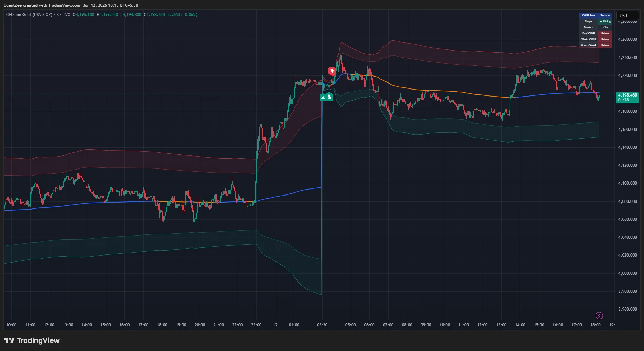Click the '09:00' time axis label
644x351 pixels.
(426, 325)
